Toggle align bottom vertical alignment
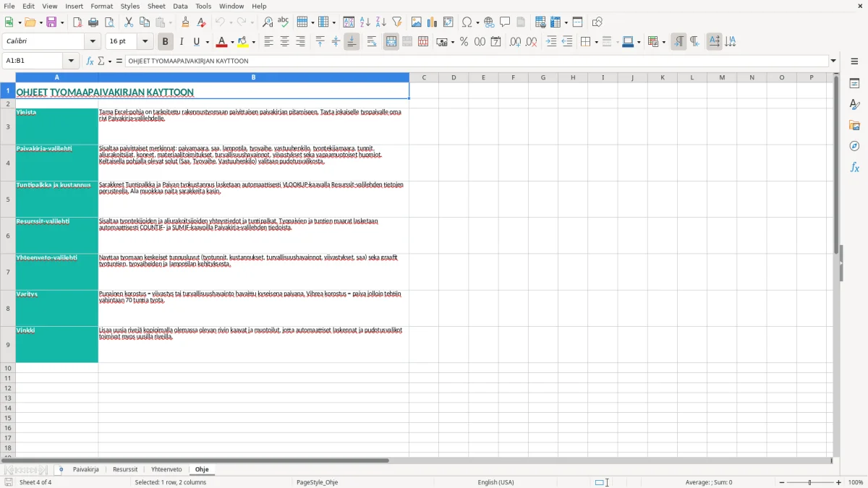This screenshot has width=868, height=488. (352, 42)
